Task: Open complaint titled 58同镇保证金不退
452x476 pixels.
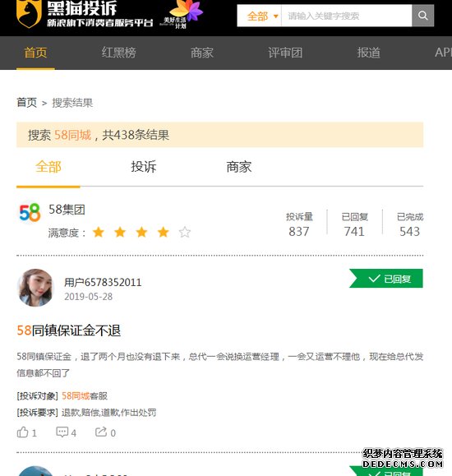Action: 69,330
